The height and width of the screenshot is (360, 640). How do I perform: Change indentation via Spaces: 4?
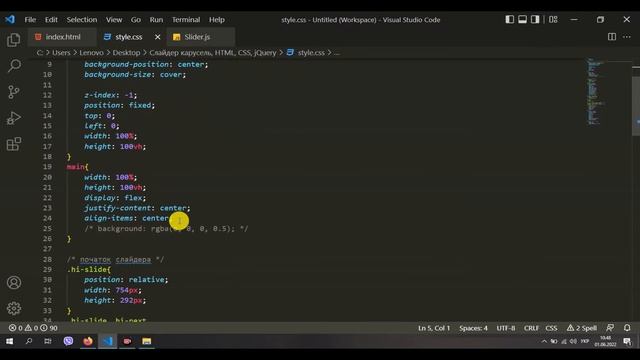tap(473, 328)
